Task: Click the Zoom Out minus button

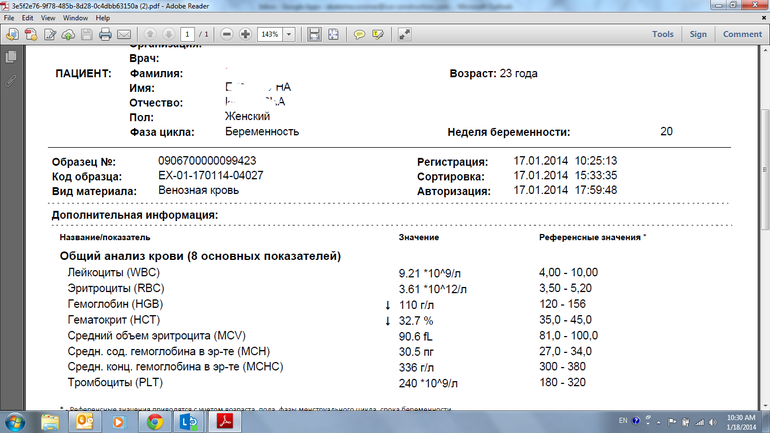Action: click(227, 34)
